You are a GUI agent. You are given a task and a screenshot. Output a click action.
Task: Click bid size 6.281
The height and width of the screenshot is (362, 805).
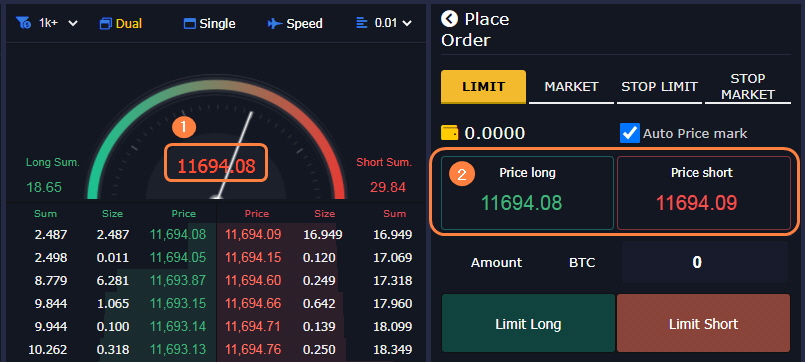click(x=112, y=280)
